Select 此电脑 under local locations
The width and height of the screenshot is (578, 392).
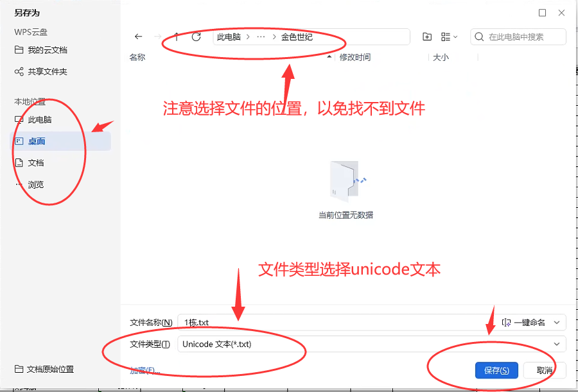pos(39,120)
